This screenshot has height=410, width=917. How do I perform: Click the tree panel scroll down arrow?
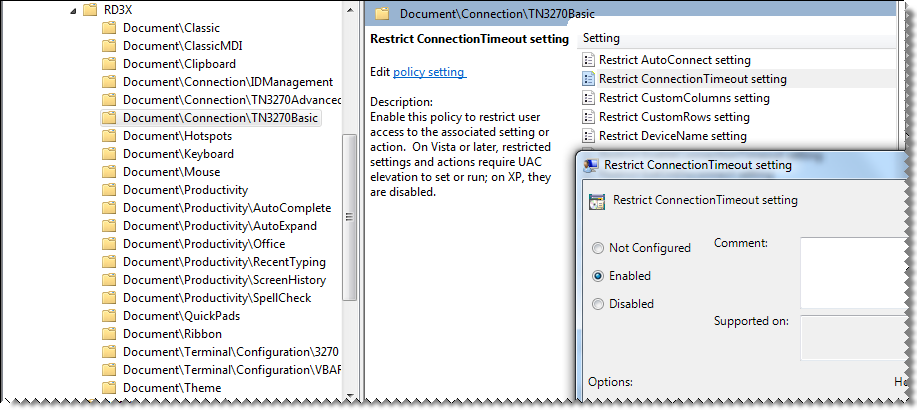(x=350, y=396)
